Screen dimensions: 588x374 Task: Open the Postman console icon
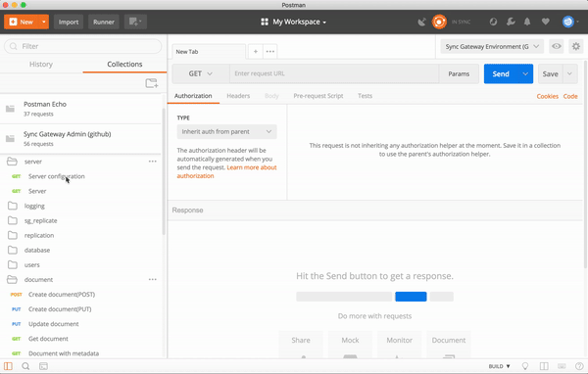point(43,366)
